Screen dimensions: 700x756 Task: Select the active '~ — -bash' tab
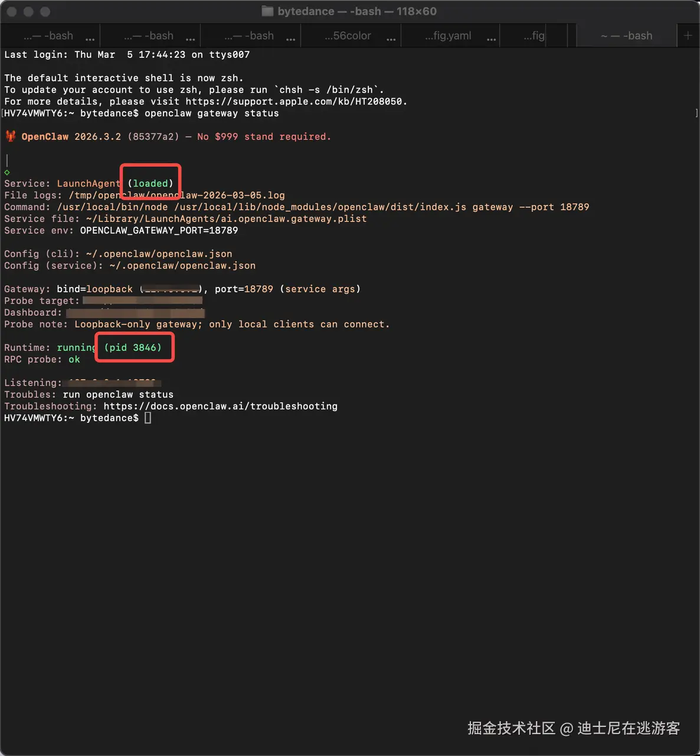click(x=626, y=35)
